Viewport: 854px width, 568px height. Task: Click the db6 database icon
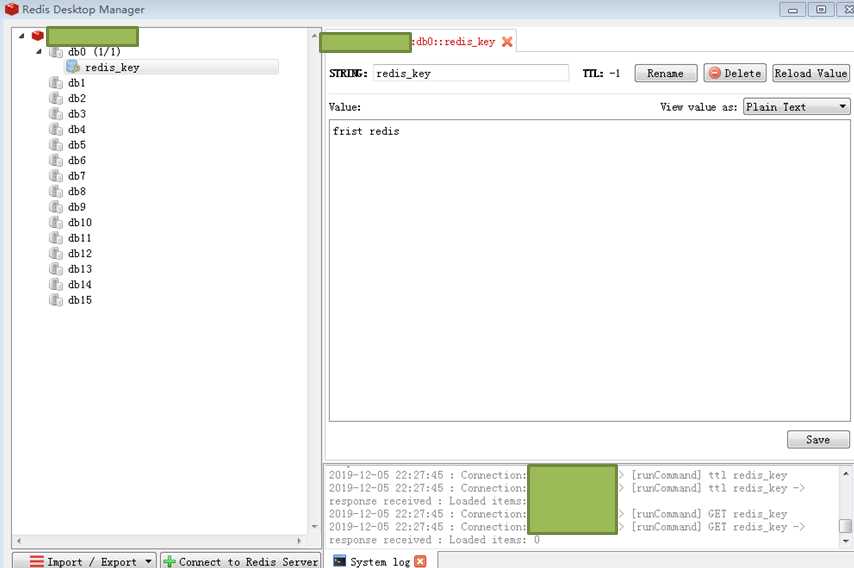56,160
